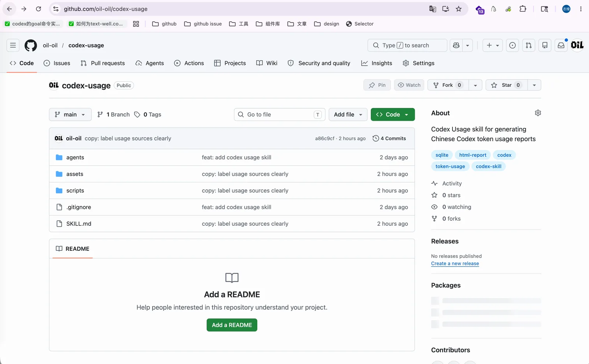Open the Insights tab
The image size is (589, 364).
377,63
